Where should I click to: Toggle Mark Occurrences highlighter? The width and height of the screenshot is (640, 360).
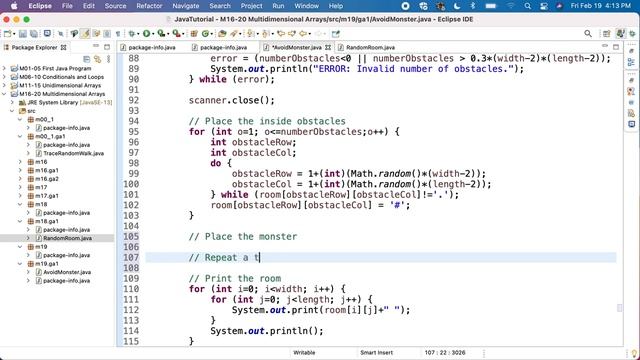(x=85, y=34)
